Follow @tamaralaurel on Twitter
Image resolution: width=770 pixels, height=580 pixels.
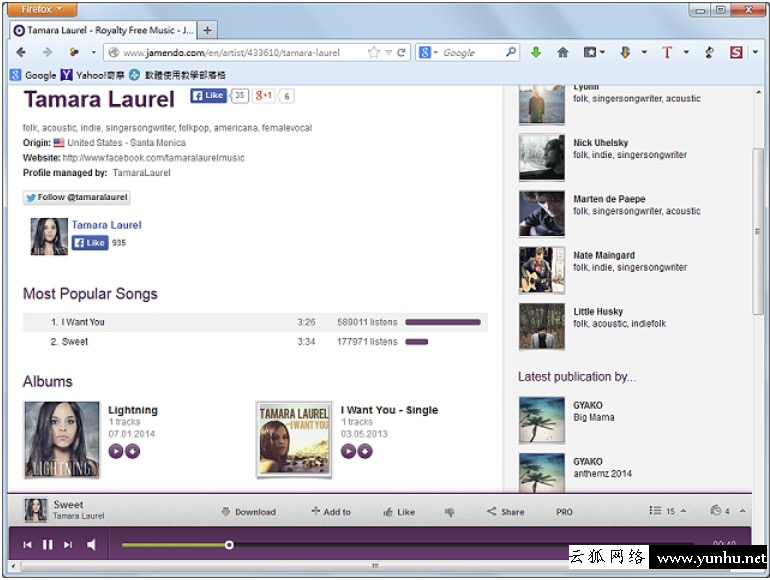77,197
